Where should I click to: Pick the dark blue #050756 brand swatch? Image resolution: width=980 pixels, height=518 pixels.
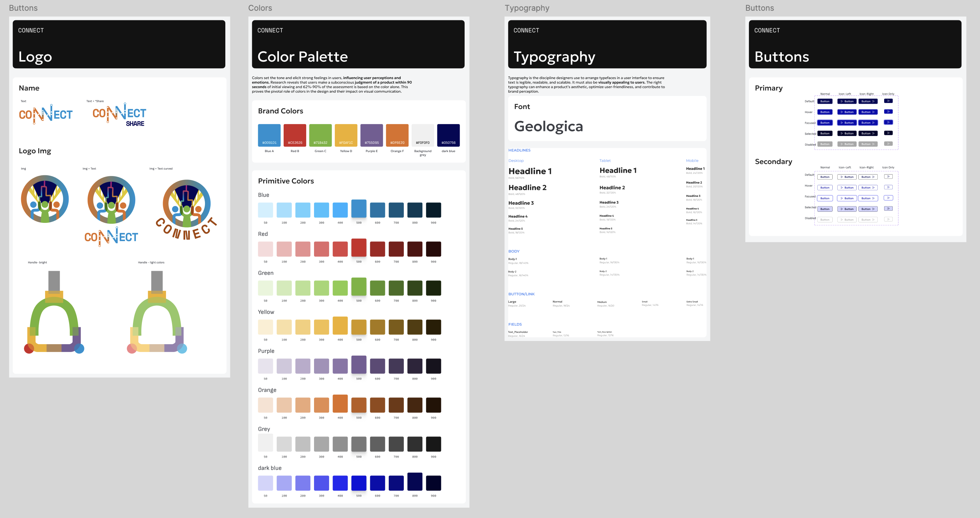coord(448,135)
